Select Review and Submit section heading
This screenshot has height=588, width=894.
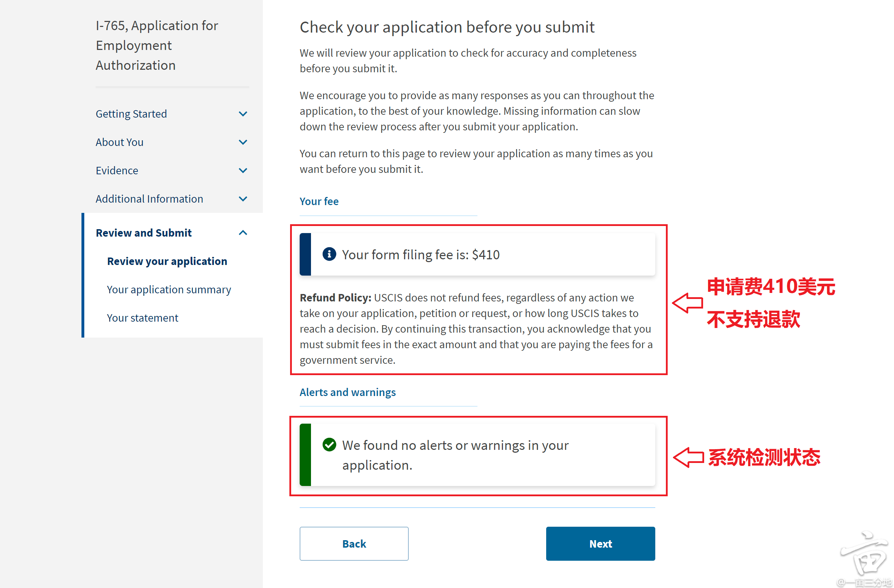tap(143, 233)
